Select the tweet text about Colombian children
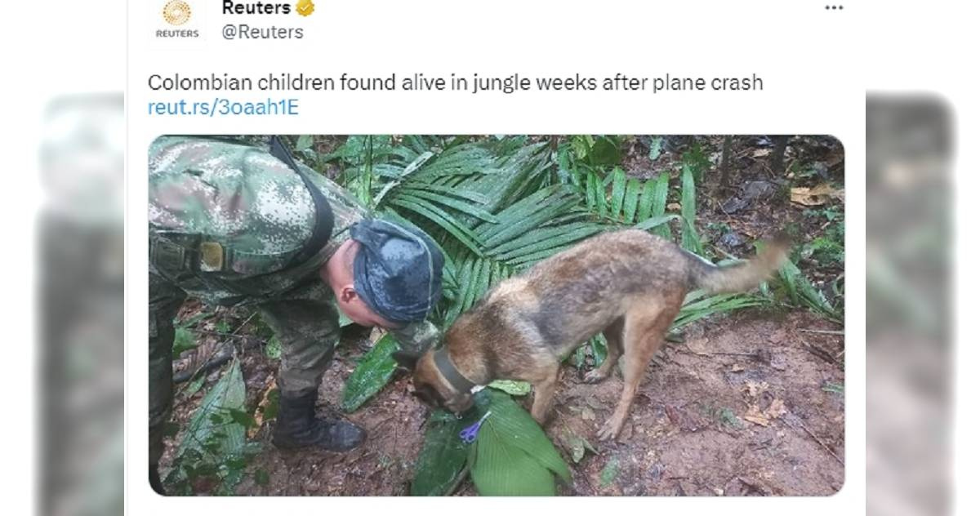This screenshot has height=516, width=980. (x=455, y=82)
